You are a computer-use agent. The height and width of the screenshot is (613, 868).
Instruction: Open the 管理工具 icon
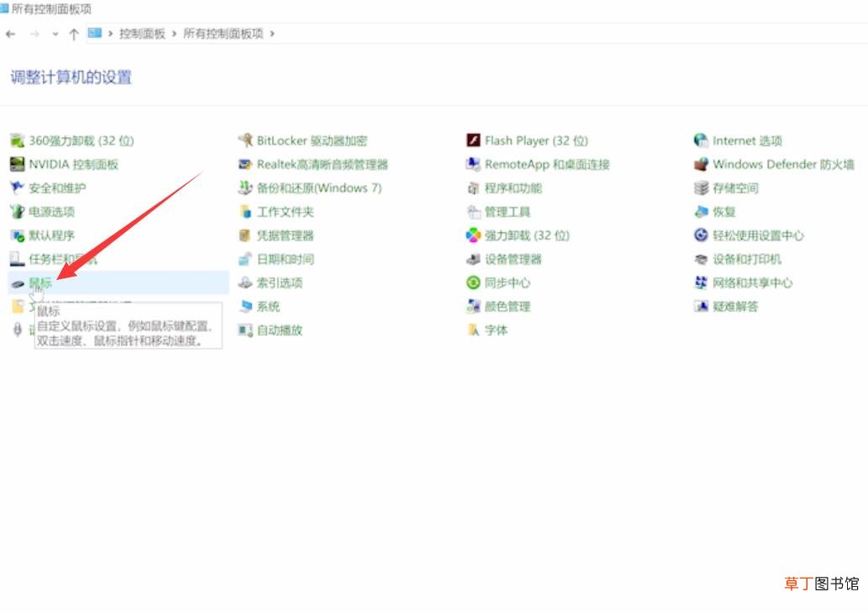click(473, 212)
